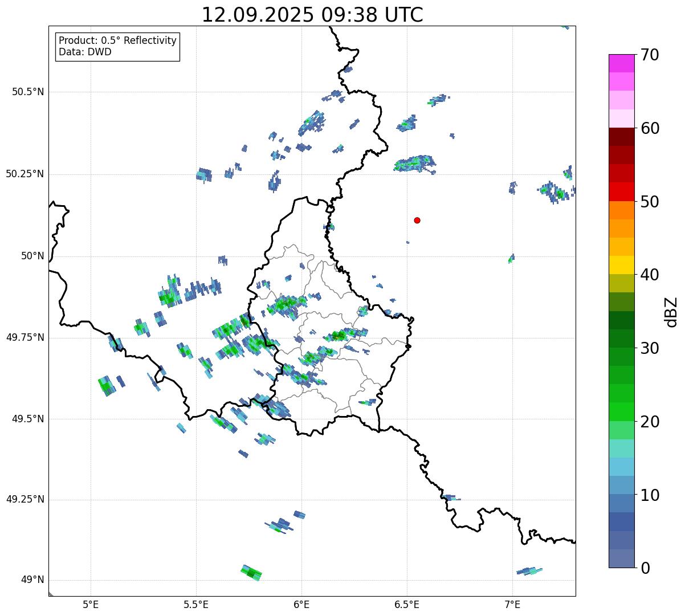This screenshot has height=616, width=685.
Task: Click the '5.5°E' longitude label
Action: click(196, 604)
